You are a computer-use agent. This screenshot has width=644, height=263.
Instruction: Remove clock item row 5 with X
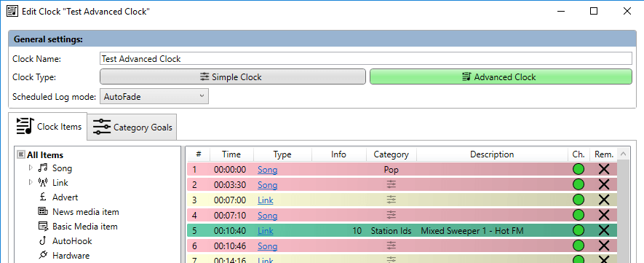click(604, 230)
